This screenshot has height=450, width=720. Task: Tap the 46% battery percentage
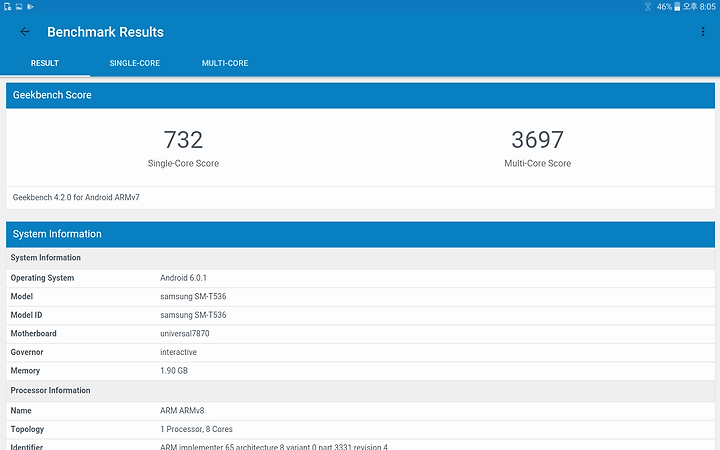[664, 6]
